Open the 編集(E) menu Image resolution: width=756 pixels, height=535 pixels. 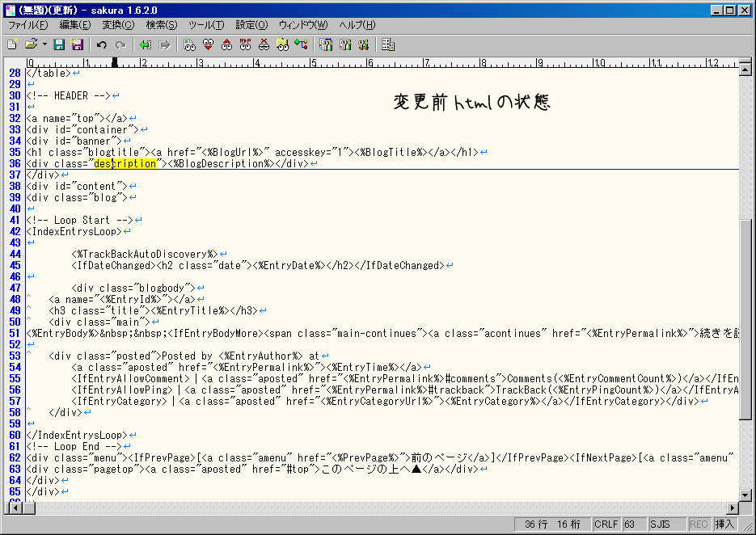click(74, 25)
